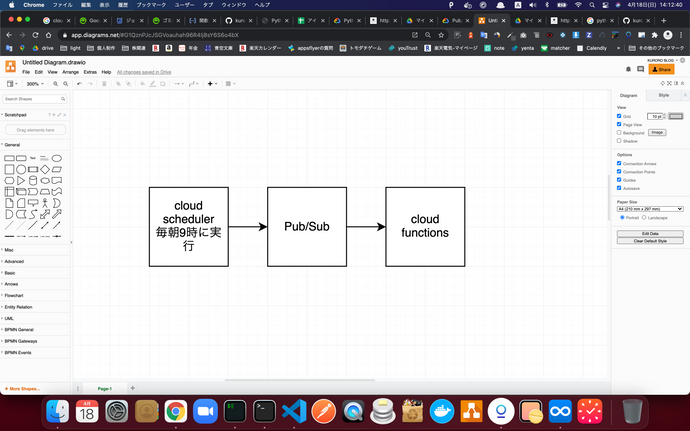Click the More Shapes link

click(x=22, y=389)
